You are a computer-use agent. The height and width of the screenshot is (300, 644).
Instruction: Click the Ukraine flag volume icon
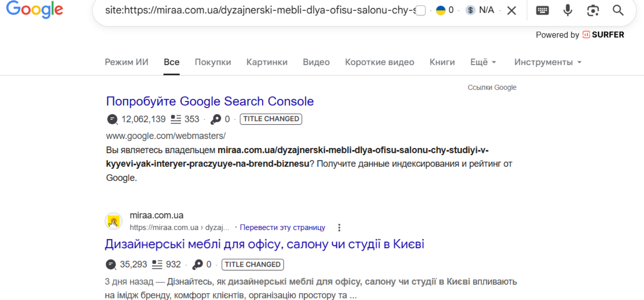pos(441,11)
